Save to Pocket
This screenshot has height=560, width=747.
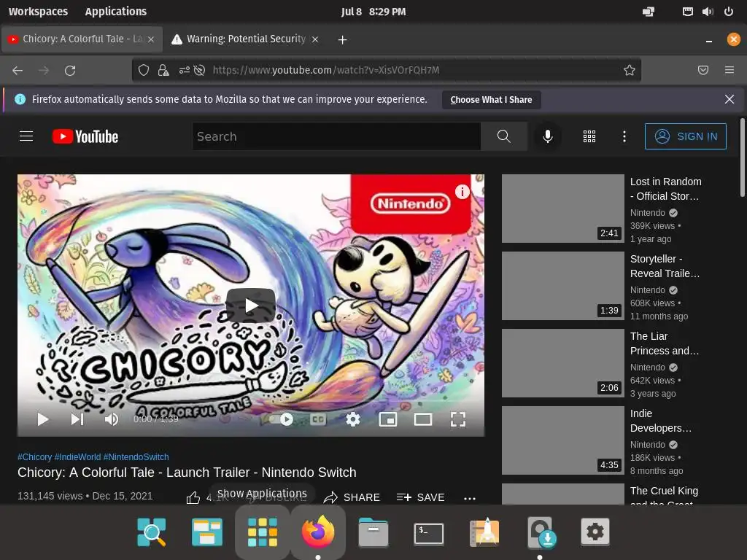click(x=703, y=71)
